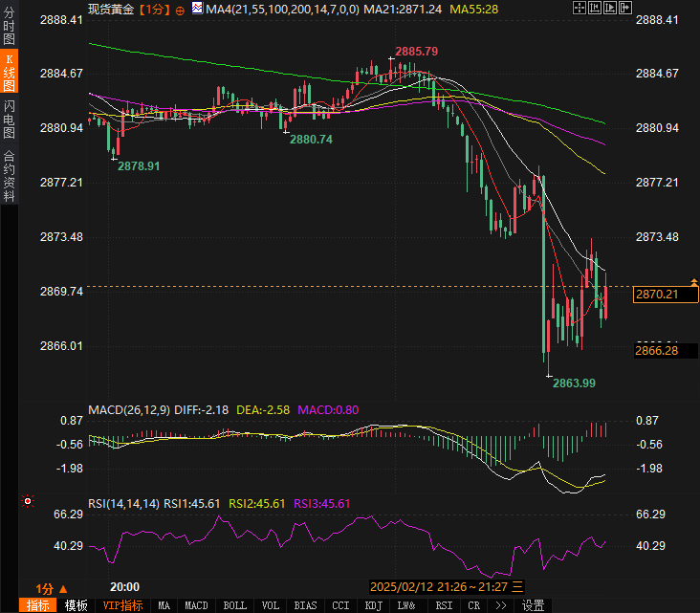Apply the LW& indicator
The width and height of the screenshot is (700, 613).
coord(406,605)
